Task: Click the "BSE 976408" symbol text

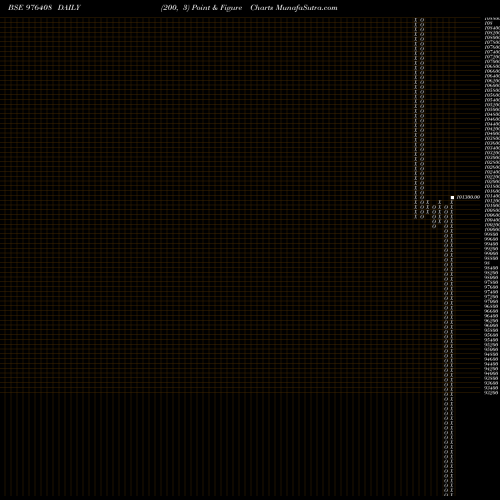Action: [30, 8]
